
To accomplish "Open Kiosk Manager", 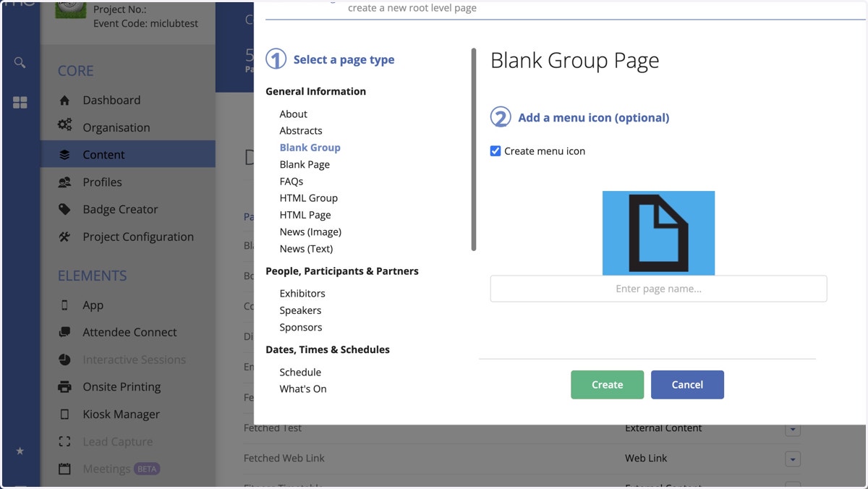I will [x=121, y=414].
